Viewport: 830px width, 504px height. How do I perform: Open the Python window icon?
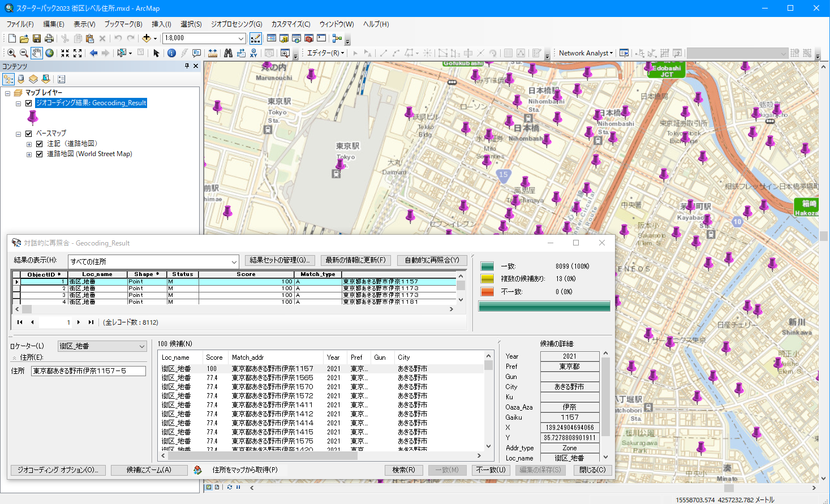(321, 38)
